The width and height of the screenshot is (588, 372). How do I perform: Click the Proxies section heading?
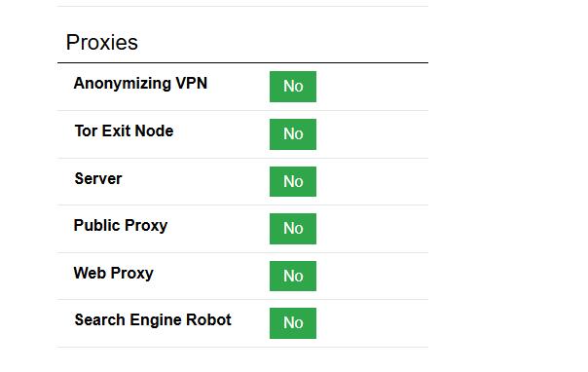pos(102,43)
